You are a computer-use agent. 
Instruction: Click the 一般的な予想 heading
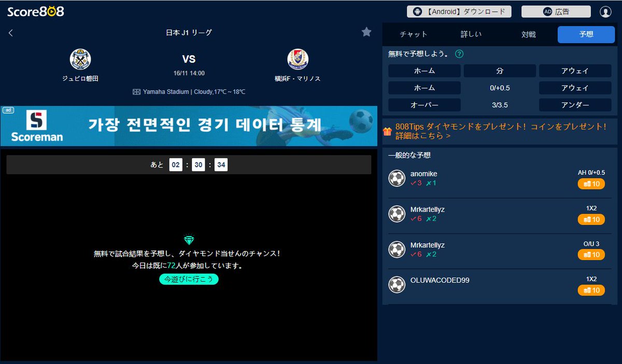(409, 155)
